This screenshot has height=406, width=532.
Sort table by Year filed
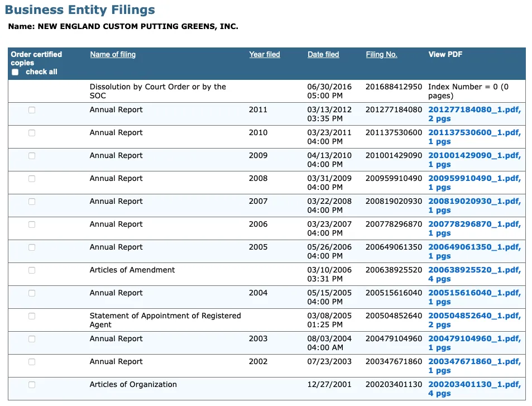[265, 54]
